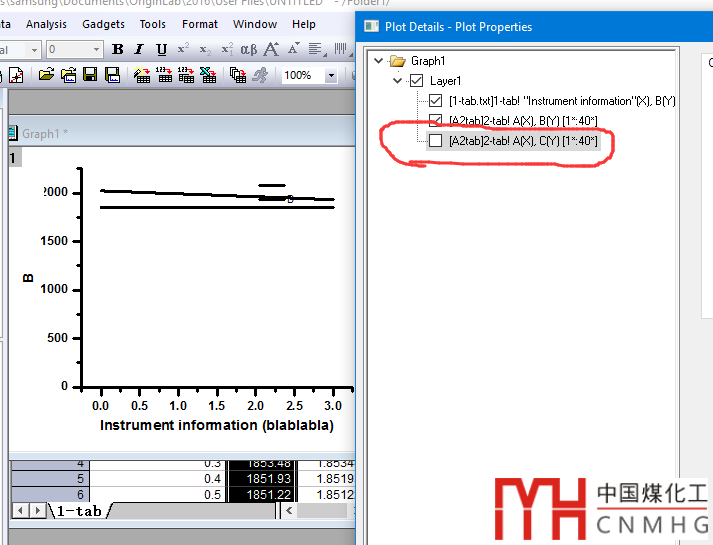713x545 pixels.
Task: Increase font size with large A icon
Action: (272, 49)
